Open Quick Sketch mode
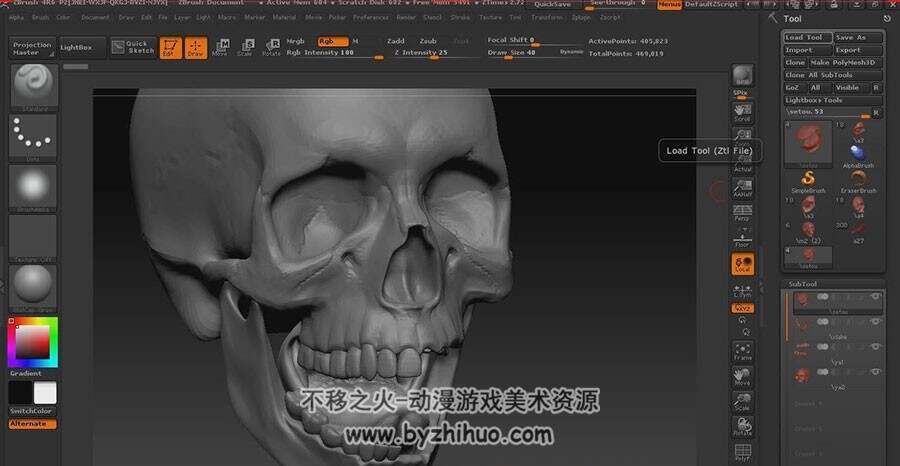Viewport: 900px width, 466px height. [133, 48]
